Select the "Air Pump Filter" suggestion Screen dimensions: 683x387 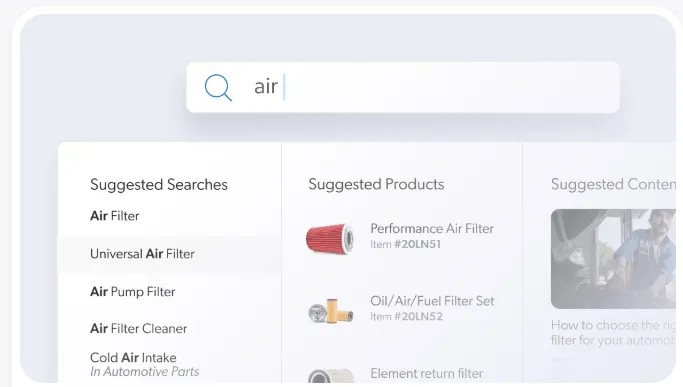pos(132,292)
